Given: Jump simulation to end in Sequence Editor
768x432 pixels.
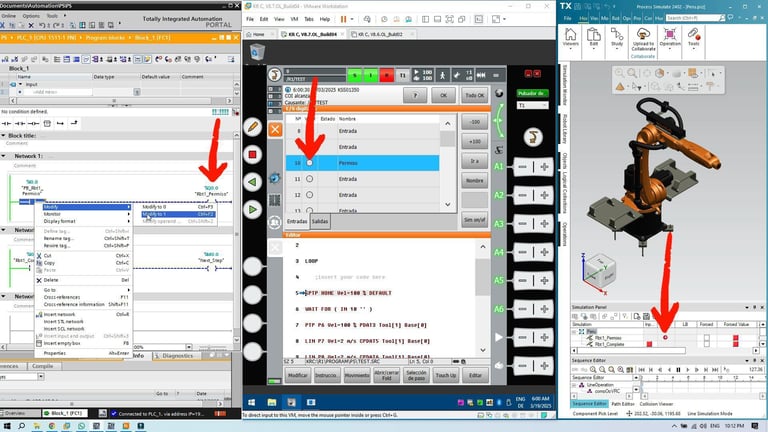Looking at the screenshot, I should (716, 370).
